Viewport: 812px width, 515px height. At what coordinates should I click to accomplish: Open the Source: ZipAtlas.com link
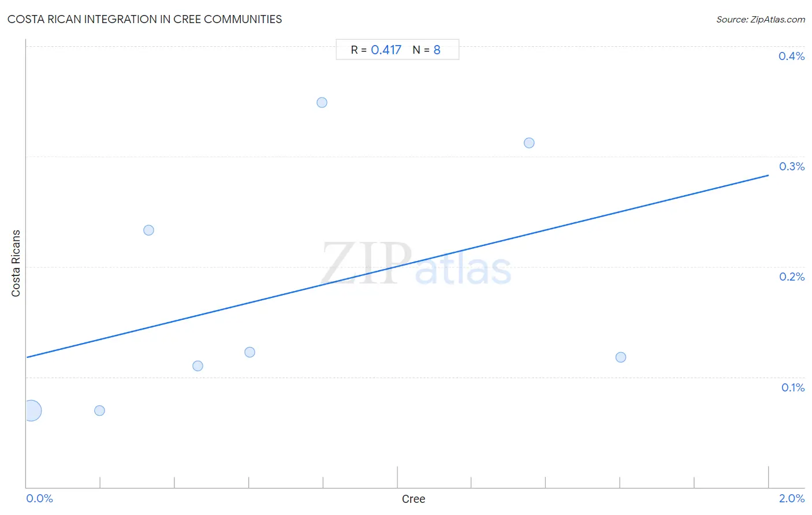[761, 19]
